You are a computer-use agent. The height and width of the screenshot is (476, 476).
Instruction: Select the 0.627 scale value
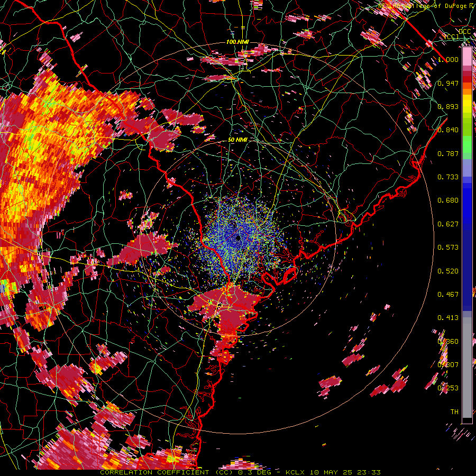pyautogui.click(x=448, y=224)
